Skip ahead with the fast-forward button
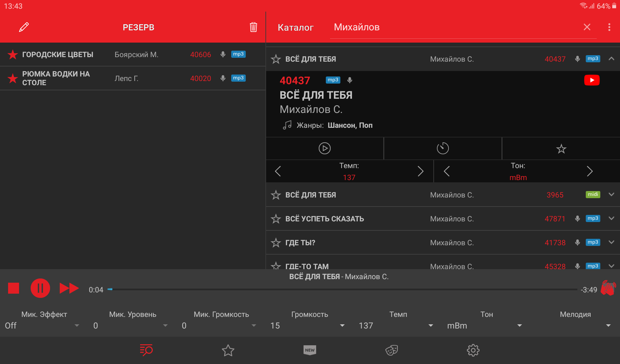Viewport: 620px width, 364px height. (69, 288)
